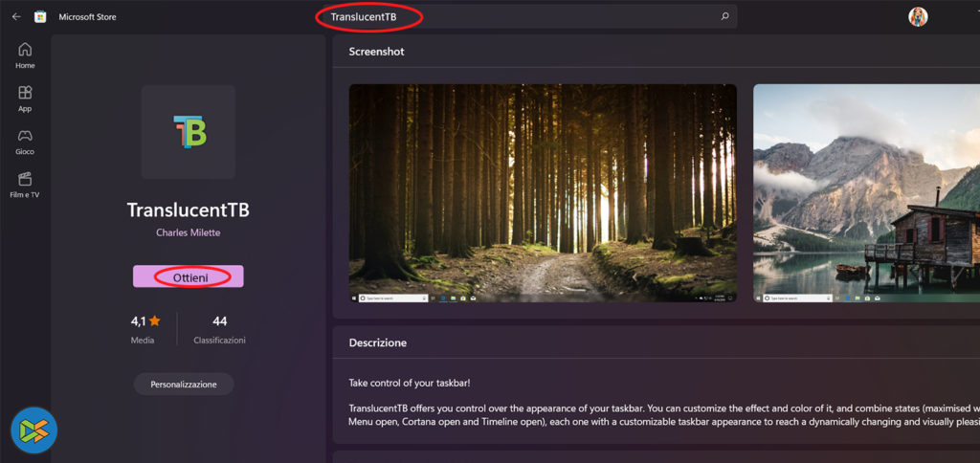This screenshot has width=980, height=463.
Task: Open the App section in sidebar
Action: pos(25,99)
